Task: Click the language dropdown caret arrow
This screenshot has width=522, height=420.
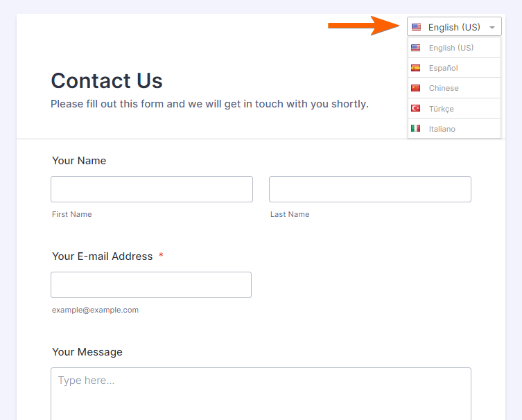Action: pyautogui.click(x=491, y=27)
